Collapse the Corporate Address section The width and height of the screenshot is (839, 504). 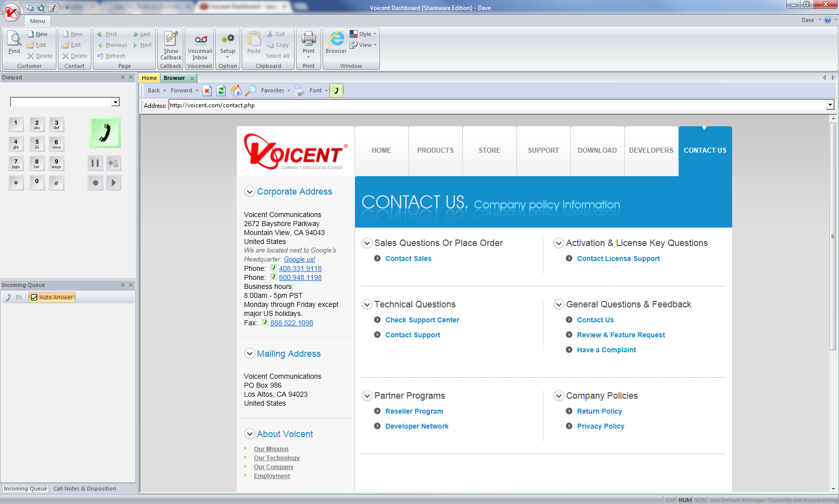pyautogui.click(x=250, y=192)
